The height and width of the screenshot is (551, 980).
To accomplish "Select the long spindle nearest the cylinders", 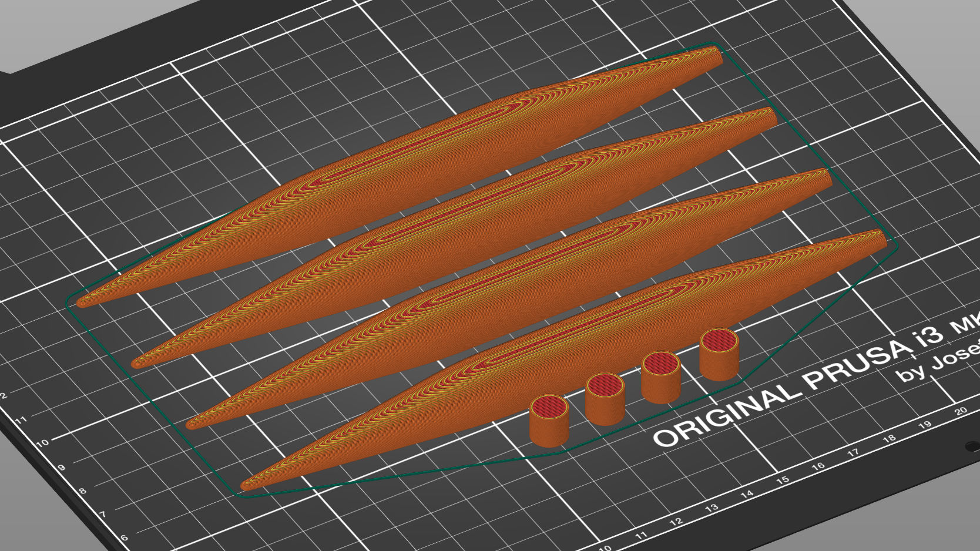I will pos(564,360).
